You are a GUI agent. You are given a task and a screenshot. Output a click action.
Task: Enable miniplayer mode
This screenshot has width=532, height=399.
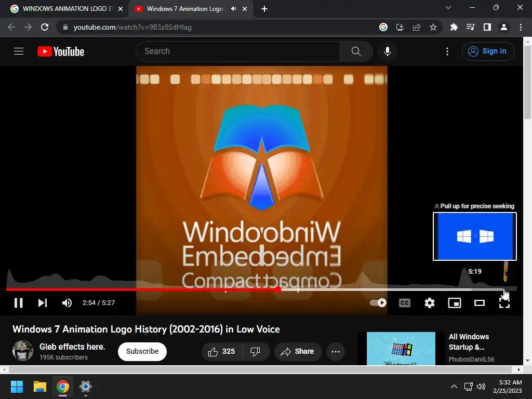(x=454, y=303)
